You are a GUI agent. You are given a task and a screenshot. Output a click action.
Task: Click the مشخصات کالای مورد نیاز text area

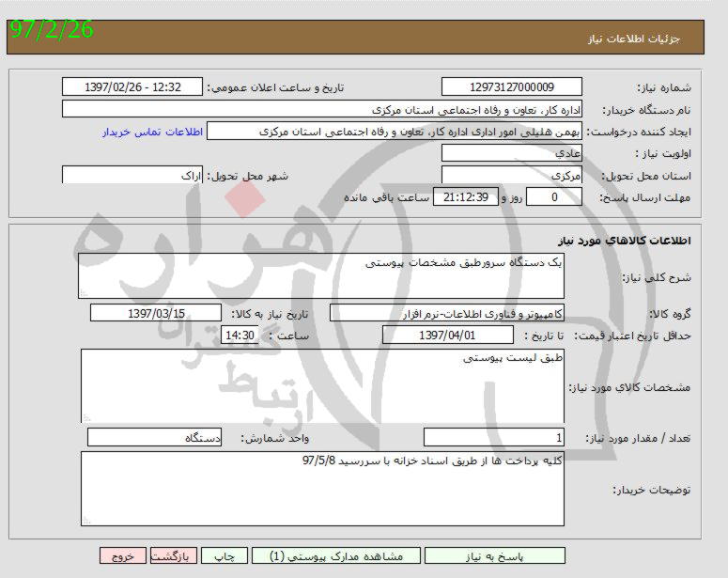pos(323,386)
